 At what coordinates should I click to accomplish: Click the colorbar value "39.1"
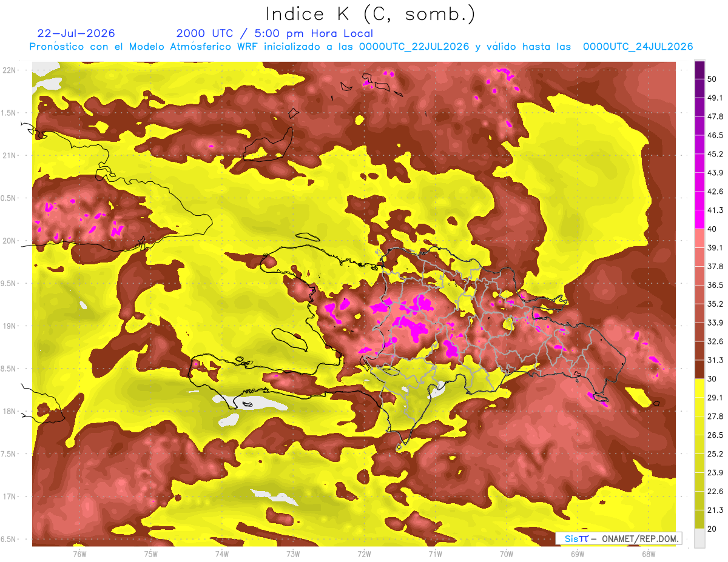(x=715, y=247)
